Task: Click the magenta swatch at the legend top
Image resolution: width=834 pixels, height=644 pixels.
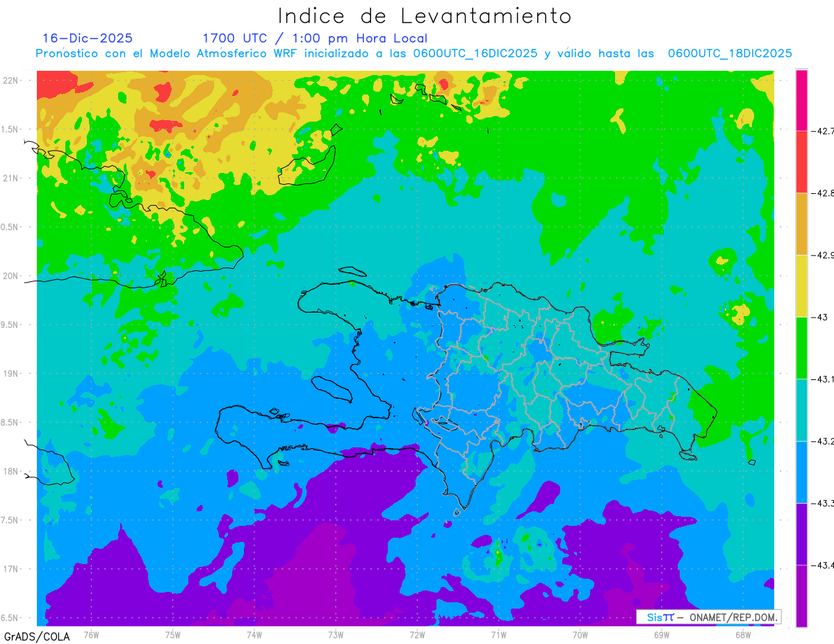Action: 801,100
